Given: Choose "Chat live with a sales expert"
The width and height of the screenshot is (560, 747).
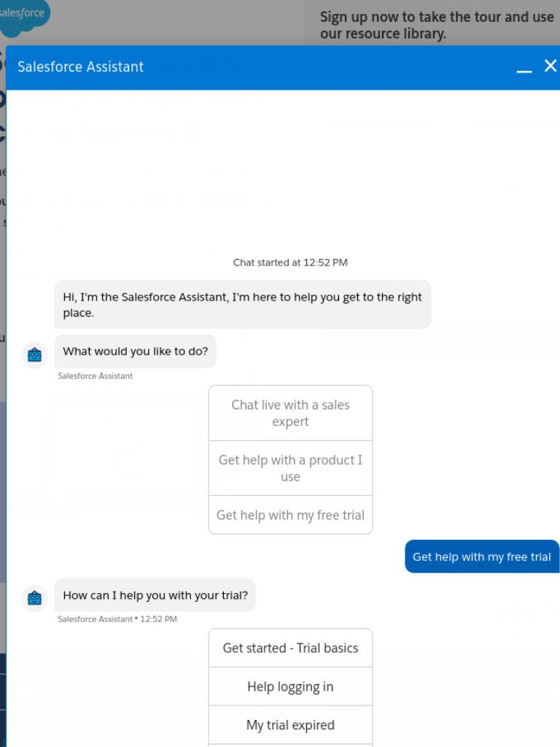Looking at the screenshot, I should [x=290, y=413].
